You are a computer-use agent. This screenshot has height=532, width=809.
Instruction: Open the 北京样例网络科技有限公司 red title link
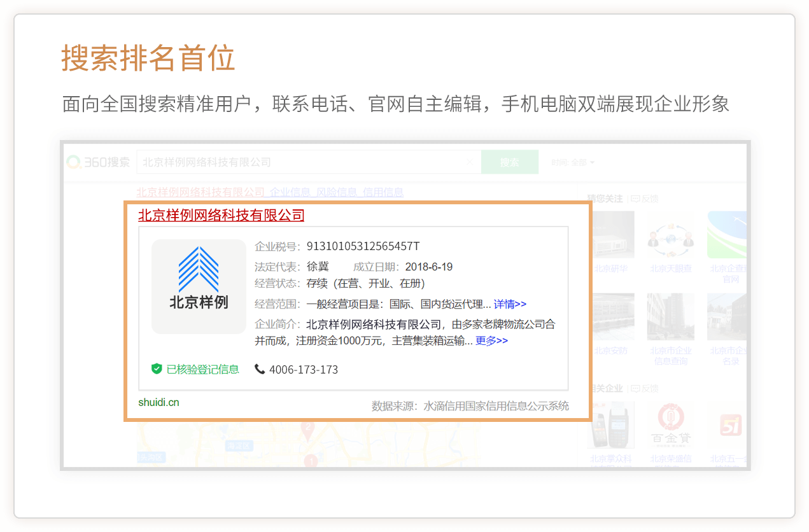(x=221, y=215)
